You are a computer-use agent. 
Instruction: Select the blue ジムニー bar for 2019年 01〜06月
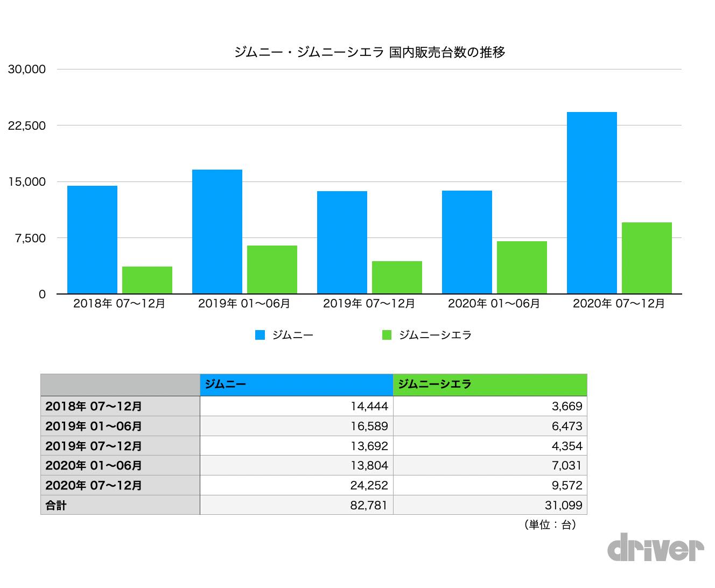pyautogui.click(x=217, y=232)
